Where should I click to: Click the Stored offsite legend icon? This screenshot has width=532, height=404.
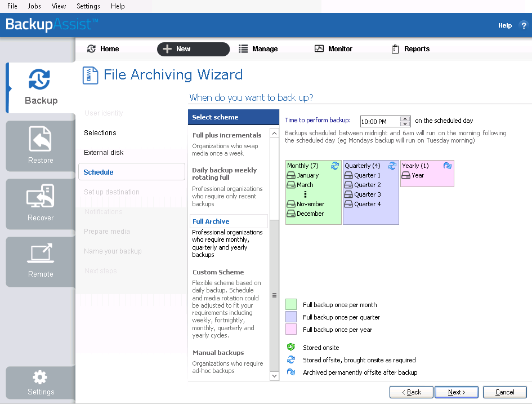point(290,359)
